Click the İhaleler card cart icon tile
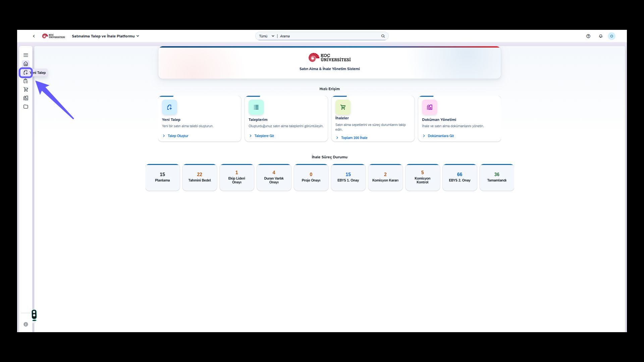Image resolution: width=644 pixels, height=362 pixels. coord(343,107)
